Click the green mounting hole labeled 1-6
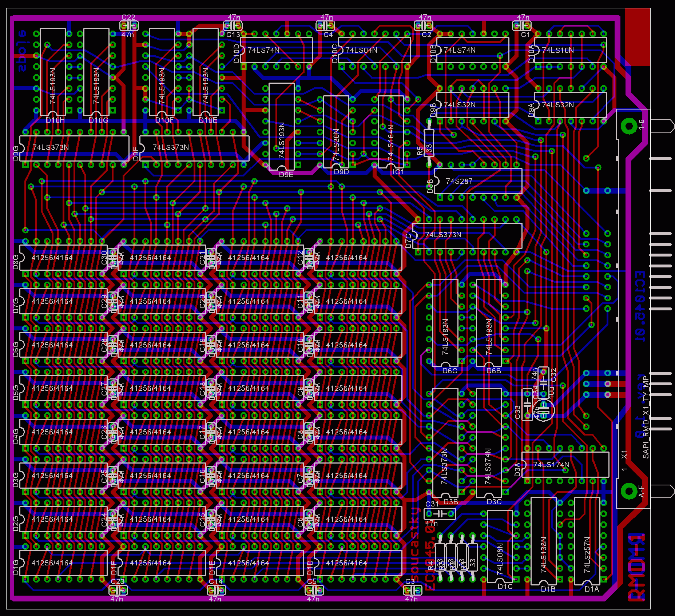Viewport: 675px width, 616px height. click(628, 126)
